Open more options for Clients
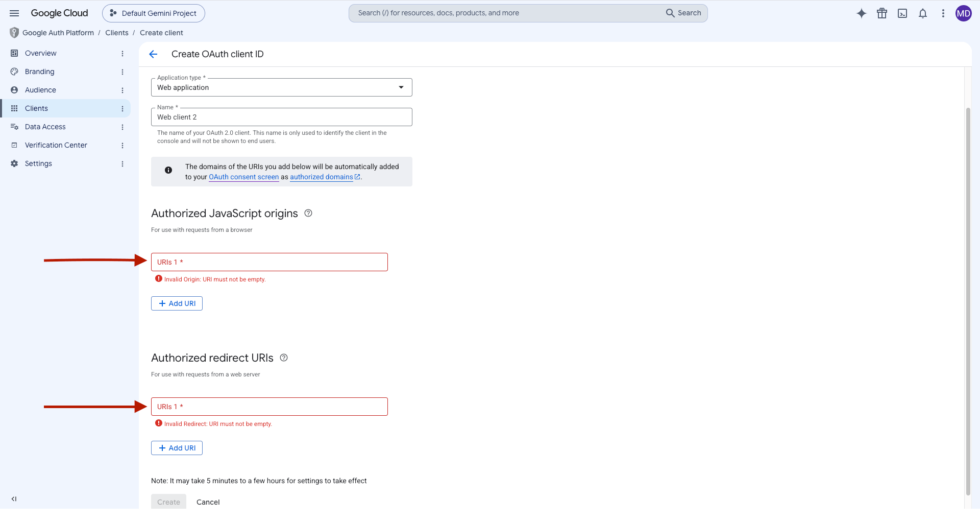This screenshot has width=980, height=522. pos(122,109)
